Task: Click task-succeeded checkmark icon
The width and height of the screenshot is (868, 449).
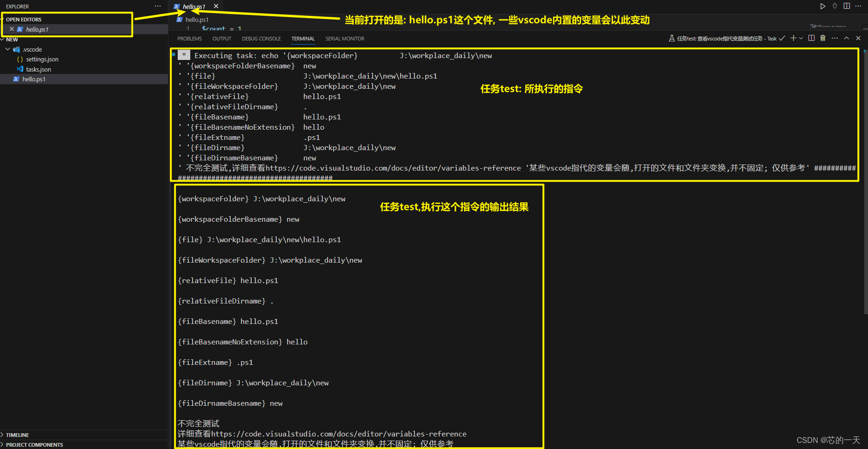Action: [x=782, y=38]
